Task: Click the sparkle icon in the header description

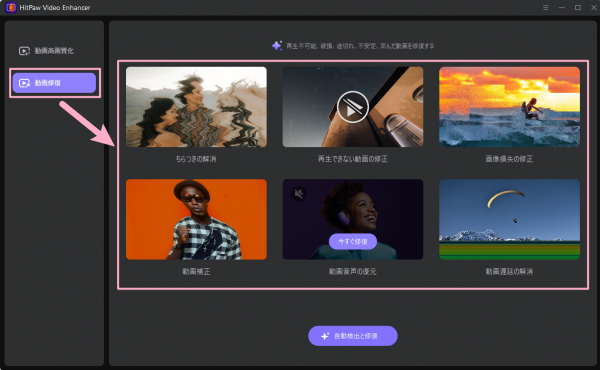Action: click(x=277, y=46)
